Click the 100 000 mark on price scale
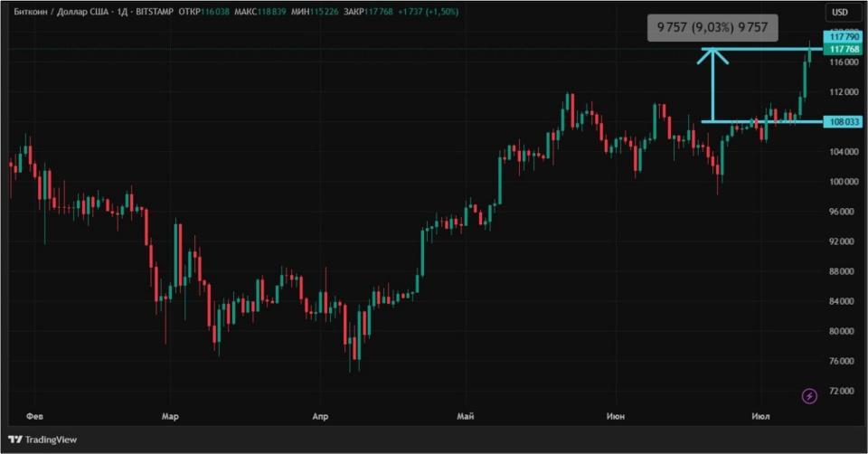Screen dimensions: 868x454 (x=844, y=182)
